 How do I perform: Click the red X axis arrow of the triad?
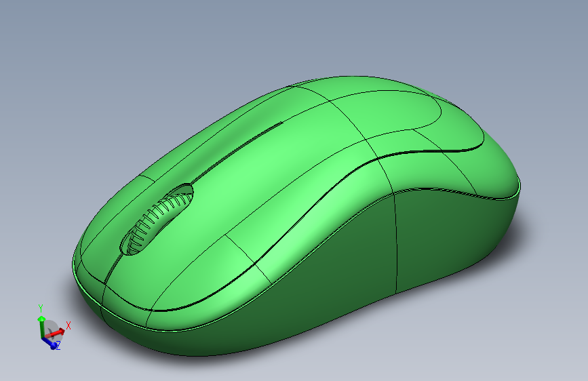(x=56, y=332)
